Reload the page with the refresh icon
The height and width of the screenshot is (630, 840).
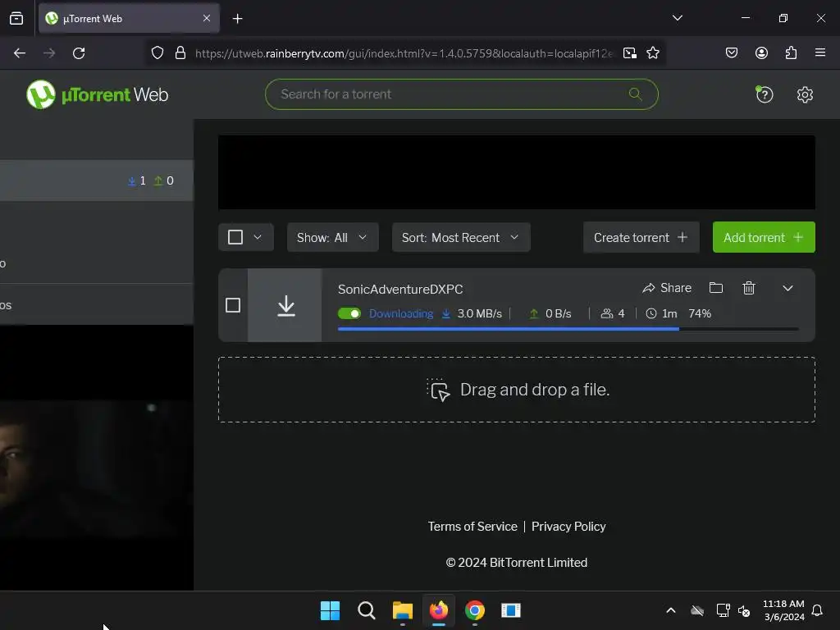point(79,53)
